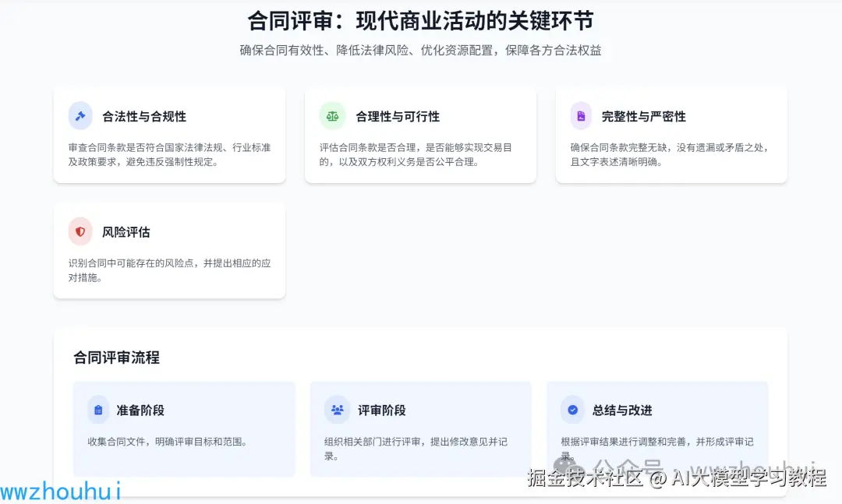Open the 完整性与严密性 card title

(x=644, y=116)
